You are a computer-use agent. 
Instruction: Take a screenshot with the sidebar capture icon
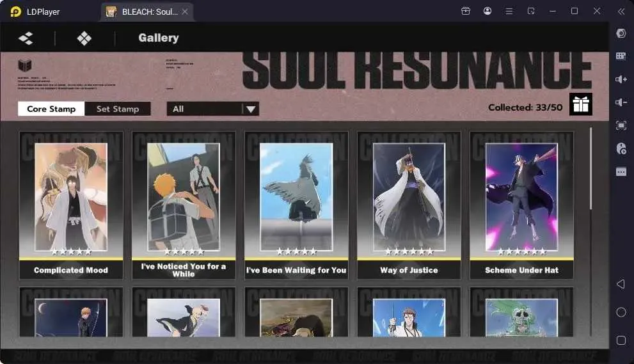click(621, 125)
